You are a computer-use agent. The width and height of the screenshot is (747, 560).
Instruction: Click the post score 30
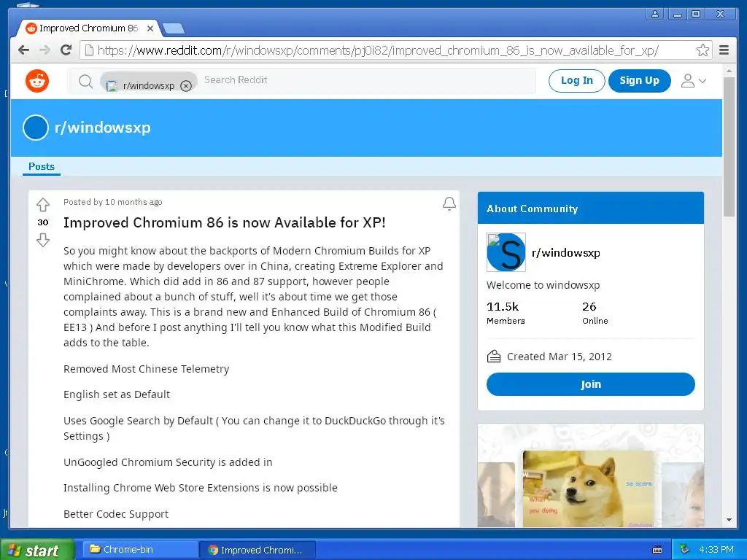click(x=43, y=222)
